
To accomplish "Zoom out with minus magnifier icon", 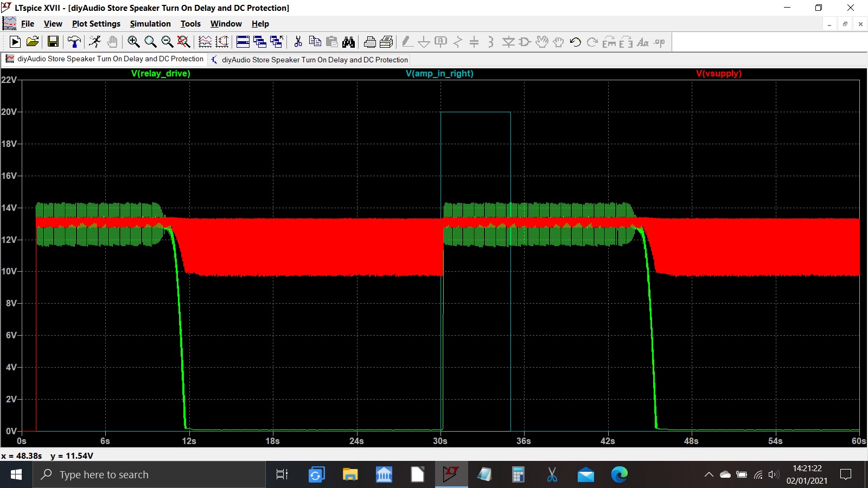I will [167, 42].
